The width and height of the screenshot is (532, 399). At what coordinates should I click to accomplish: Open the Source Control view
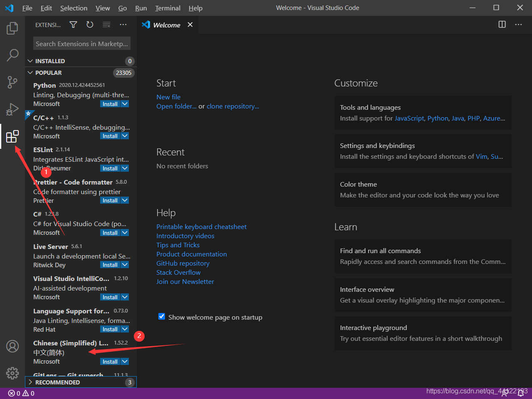tap(12, 82)
